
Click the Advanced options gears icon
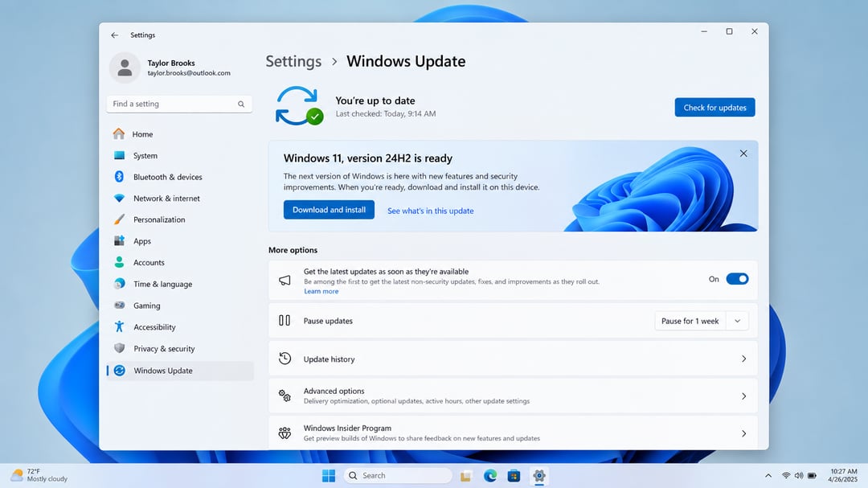(x=285, y=396)
